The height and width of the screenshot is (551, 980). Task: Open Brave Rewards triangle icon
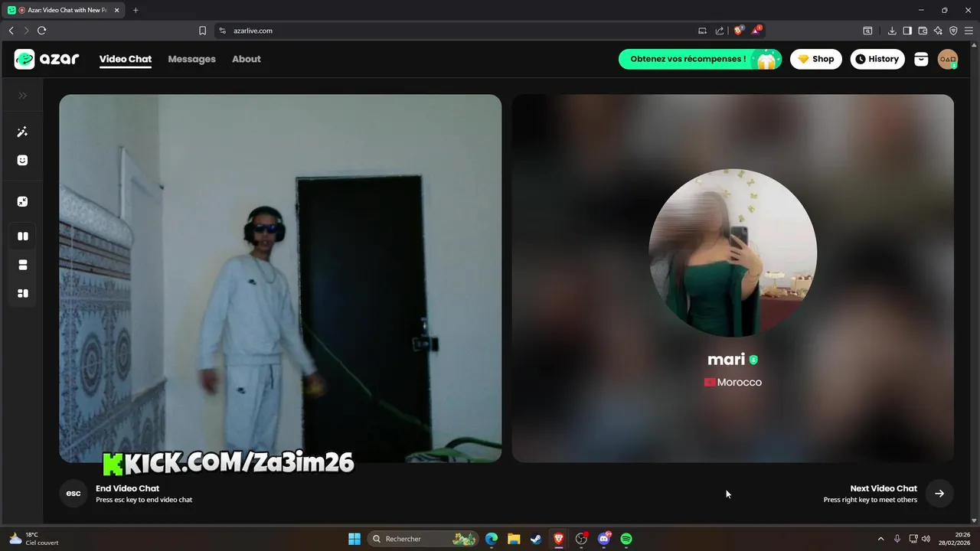756,31
